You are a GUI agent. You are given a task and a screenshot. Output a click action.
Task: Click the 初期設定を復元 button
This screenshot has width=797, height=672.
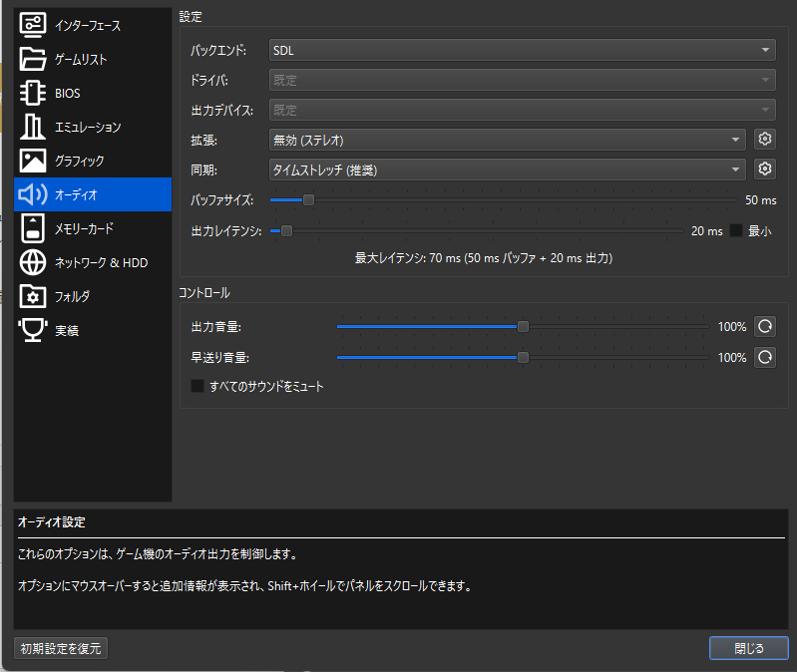(61, 648)
